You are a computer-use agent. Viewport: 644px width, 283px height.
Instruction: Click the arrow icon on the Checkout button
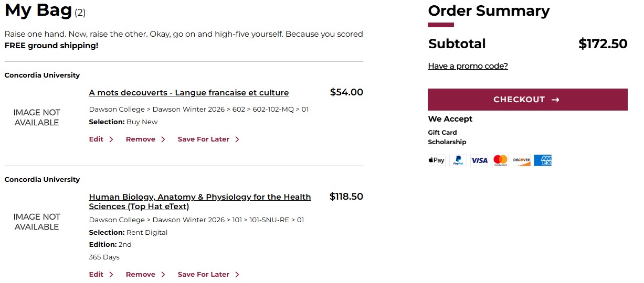556,100
